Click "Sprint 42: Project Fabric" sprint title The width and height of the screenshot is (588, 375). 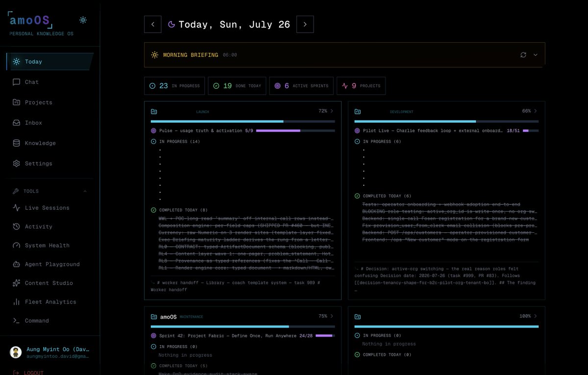point(228,336)
